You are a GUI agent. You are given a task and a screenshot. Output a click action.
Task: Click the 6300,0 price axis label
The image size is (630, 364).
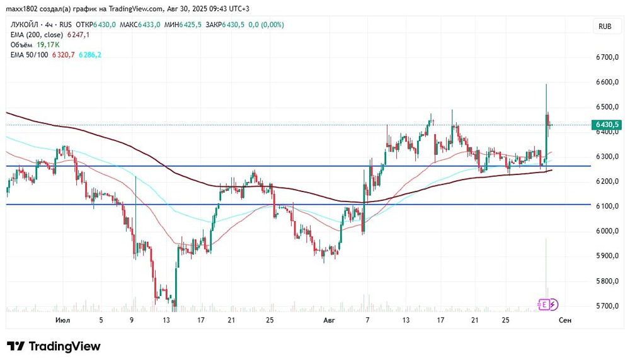click(x=607, y=157)
